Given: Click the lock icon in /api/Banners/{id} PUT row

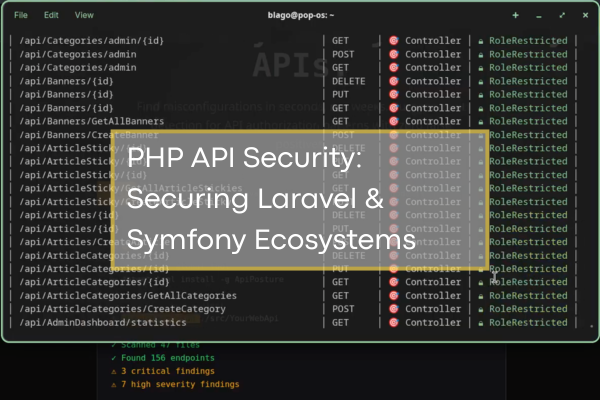Looking at the screenshot, I should 481,95.
